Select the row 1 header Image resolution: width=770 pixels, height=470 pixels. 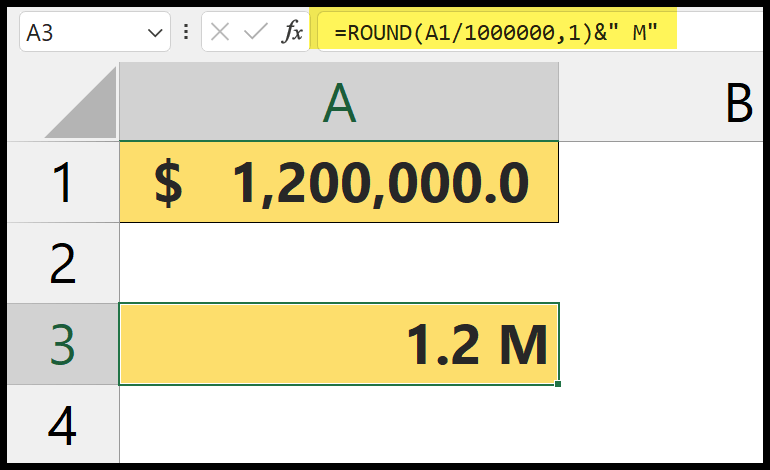click(x=62, y=182)
